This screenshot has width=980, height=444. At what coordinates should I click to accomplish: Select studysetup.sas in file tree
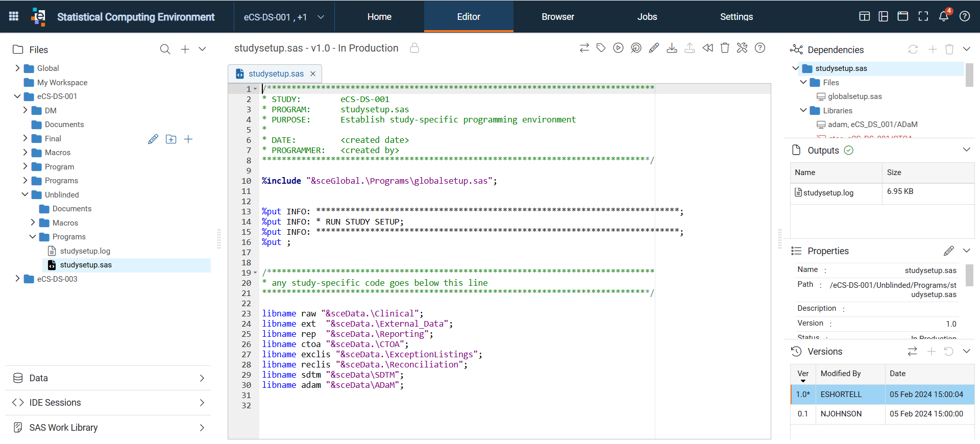(x=86, y=265)
